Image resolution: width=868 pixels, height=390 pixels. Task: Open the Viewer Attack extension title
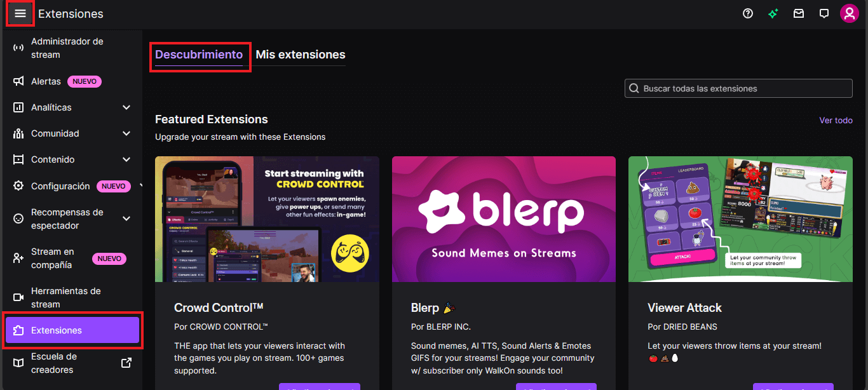[684, 307]
